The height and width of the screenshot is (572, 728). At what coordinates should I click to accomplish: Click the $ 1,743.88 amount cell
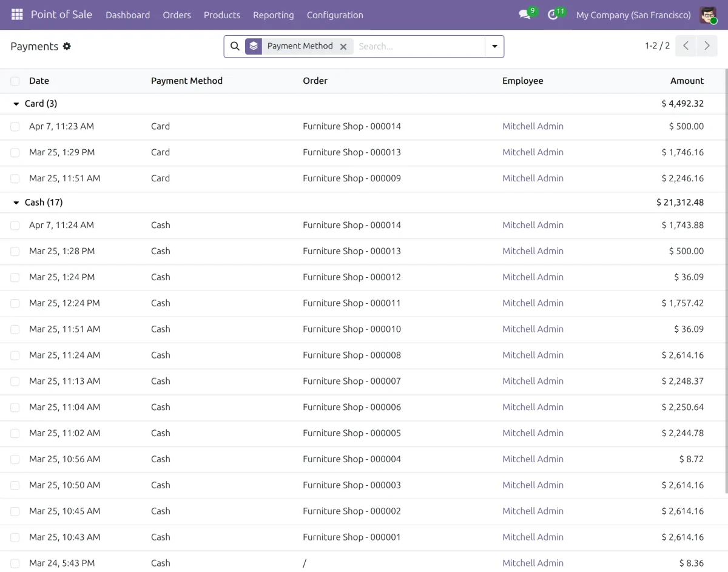[x=682, y=225]
